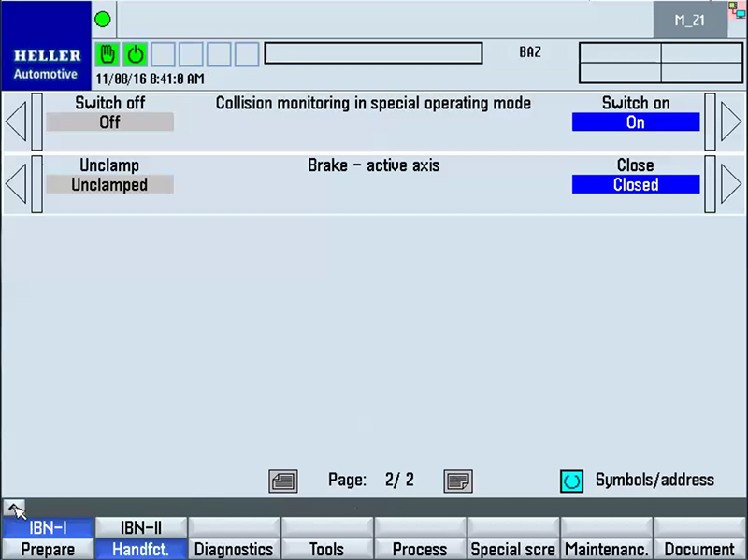Open the Tools softkey
748x560 pixels.
pos(326,550)
